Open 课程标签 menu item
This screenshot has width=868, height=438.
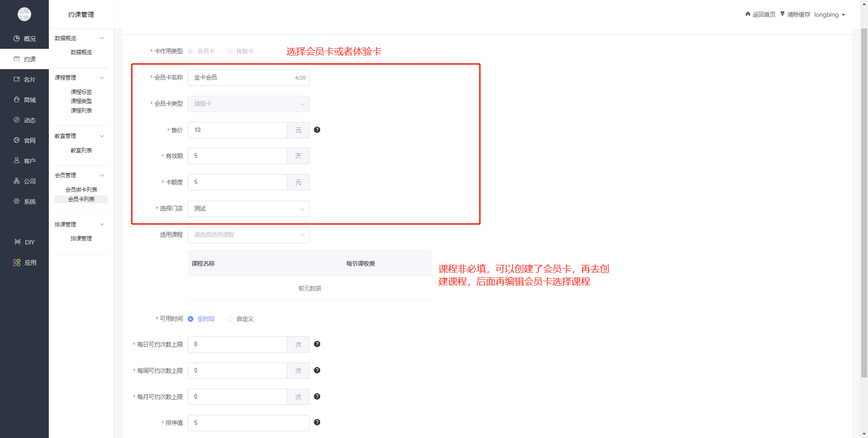(x=81, y=92)
